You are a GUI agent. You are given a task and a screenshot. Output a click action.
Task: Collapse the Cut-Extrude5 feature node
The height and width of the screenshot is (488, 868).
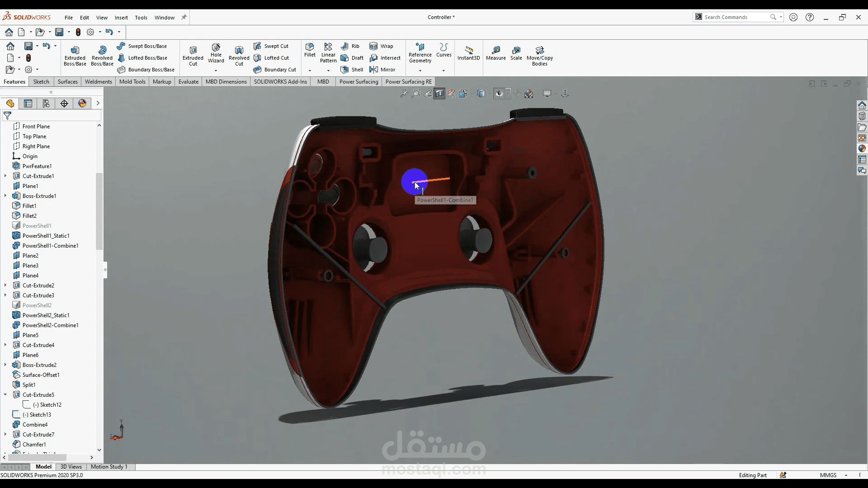tap(5, 395)
